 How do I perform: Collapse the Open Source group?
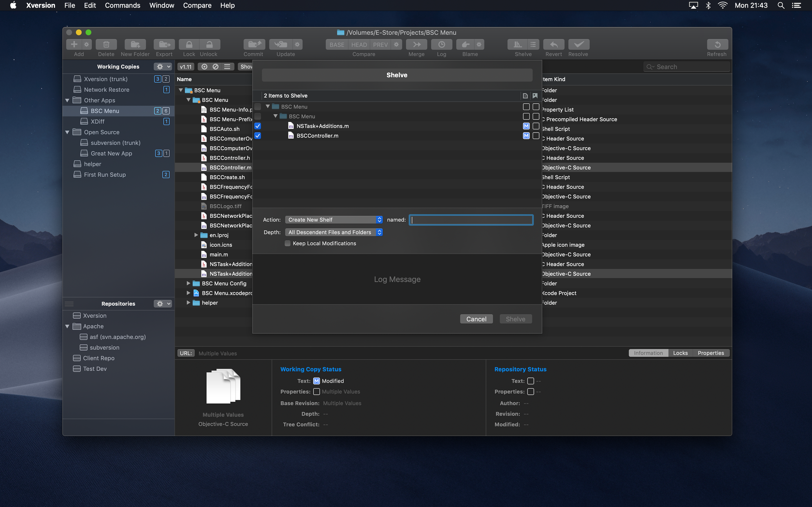point(67,132)
